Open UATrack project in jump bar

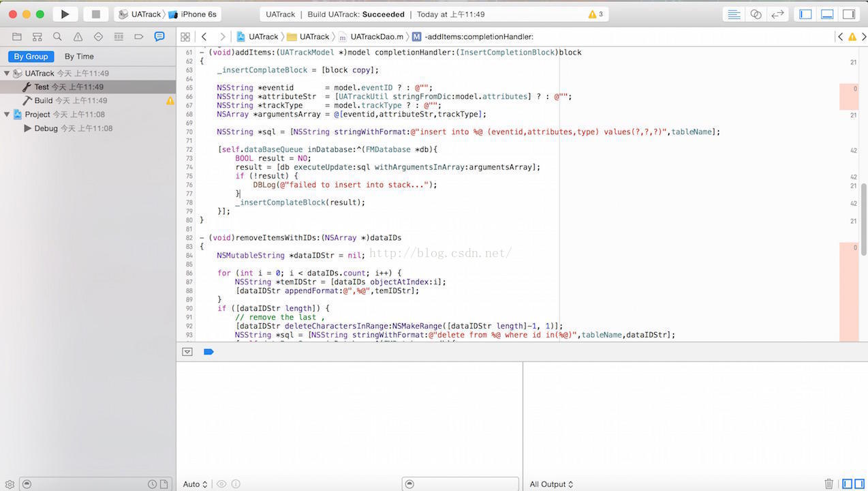(258, 37)
